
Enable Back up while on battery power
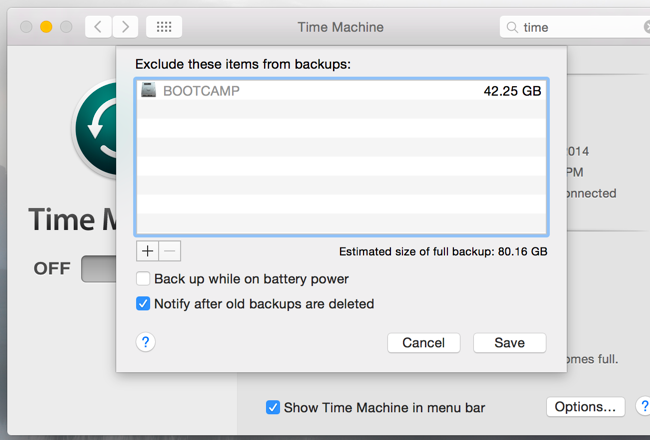pos(143,279)
